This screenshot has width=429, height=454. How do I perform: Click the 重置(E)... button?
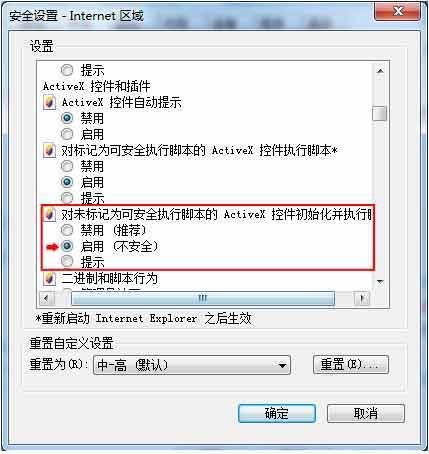tap(351, 364)
